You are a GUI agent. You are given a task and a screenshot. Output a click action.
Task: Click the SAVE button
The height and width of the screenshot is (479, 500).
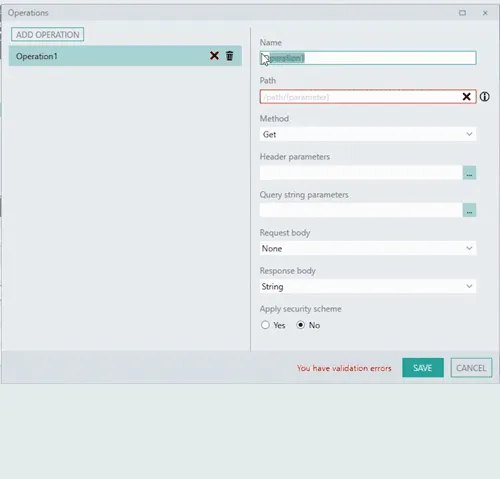pyautogui.click(x=423, y=368)
